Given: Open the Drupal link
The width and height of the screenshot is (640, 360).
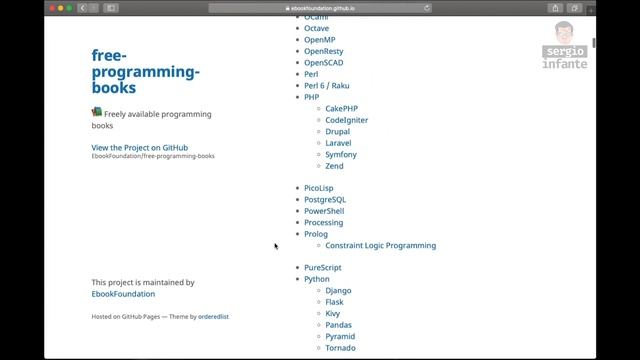Looking at the screenshot, I should [338, 131].
